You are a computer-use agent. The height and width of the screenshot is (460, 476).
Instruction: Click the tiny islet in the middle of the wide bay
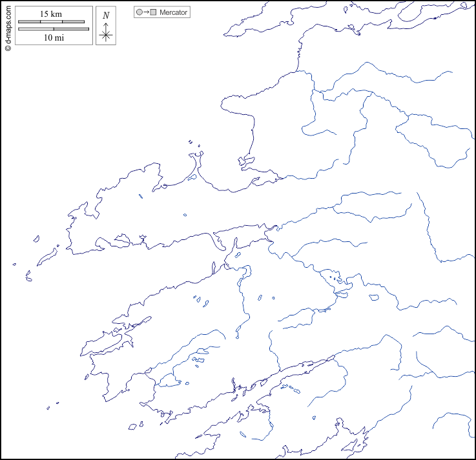pyautogui.click(x=185, y=215)
